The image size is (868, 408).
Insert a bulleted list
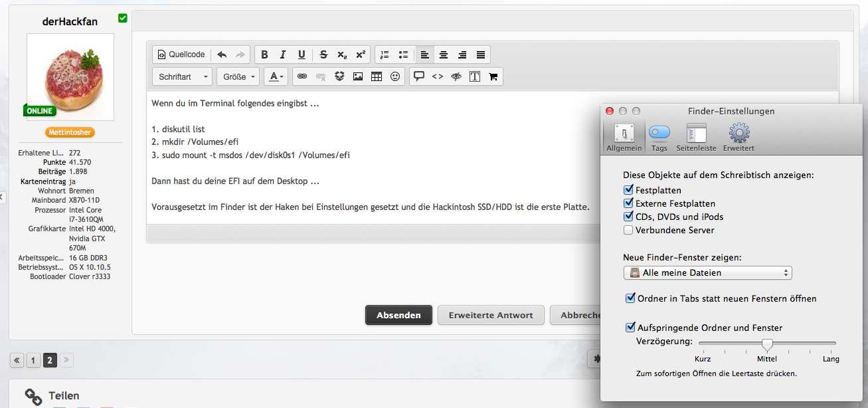point(403,54)
